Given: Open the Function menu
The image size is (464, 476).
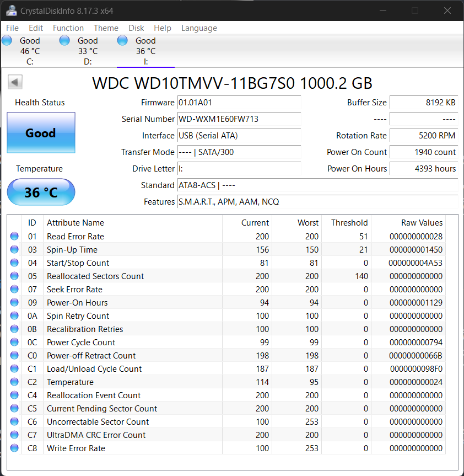Looking at the screenshot, I should coord(68,28).
